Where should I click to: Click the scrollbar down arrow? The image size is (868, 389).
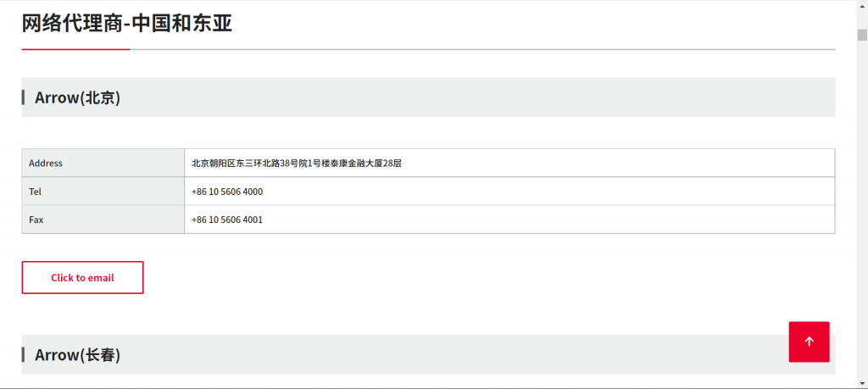coord(862,383)
